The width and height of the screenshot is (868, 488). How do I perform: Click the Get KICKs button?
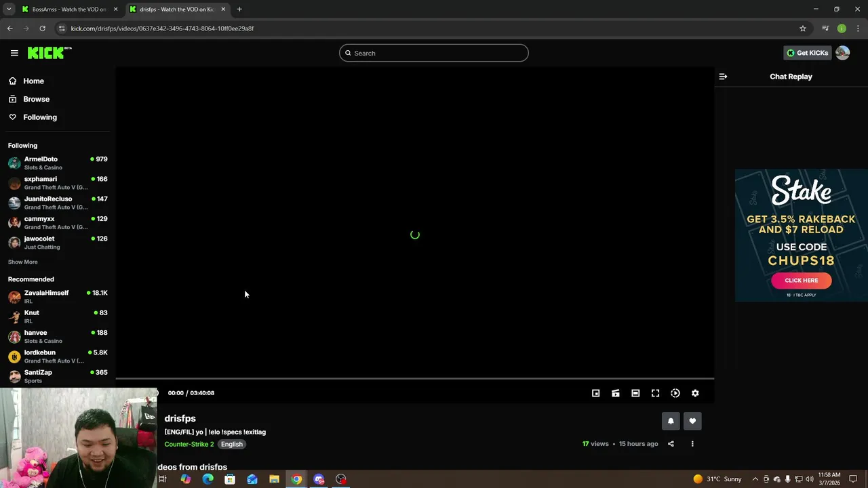pyautogui.click(x=807, y=53)
